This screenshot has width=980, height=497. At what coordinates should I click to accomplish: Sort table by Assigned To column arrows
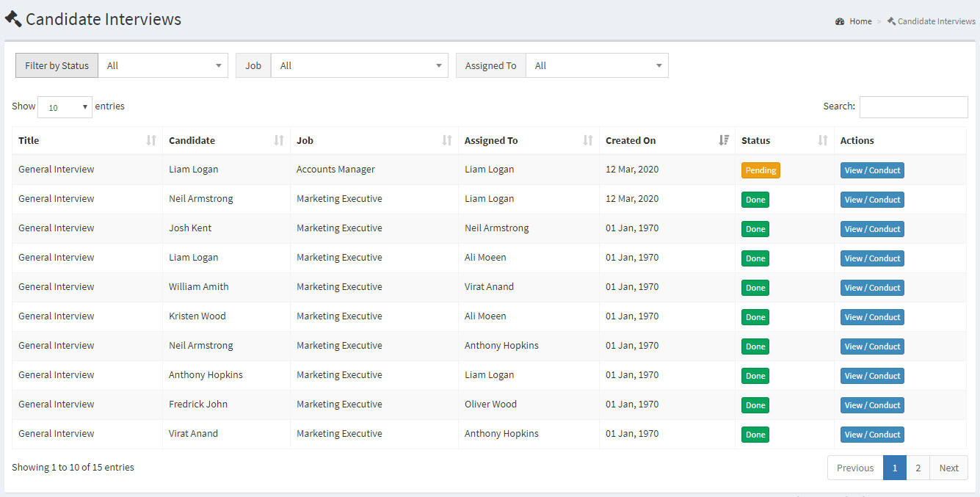tap(588, 140)
